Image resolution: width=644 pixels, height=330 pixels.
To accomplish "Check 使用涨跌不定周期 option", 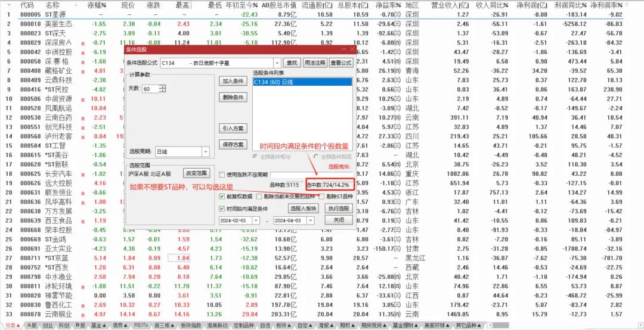I will coord(222,175).
